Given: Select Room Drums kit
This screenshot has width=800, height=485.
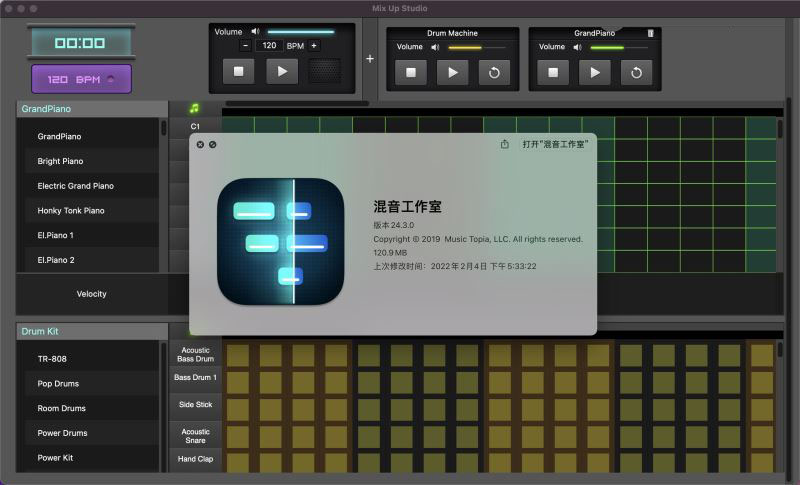Looking at the screenshot, I should [x=92, y=409].
